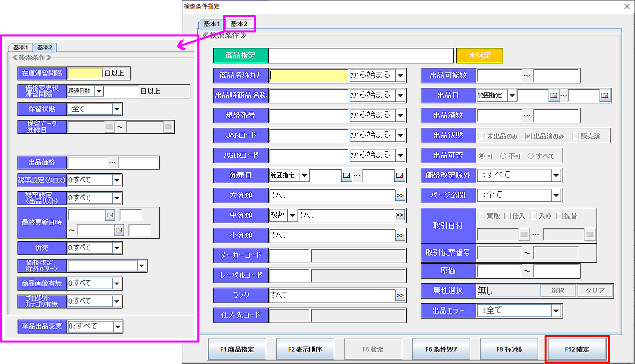This screenshot has height=364, width=635.
Task: Open calendar for 最終更新日時 start date
Action: (x=110, y=215)
